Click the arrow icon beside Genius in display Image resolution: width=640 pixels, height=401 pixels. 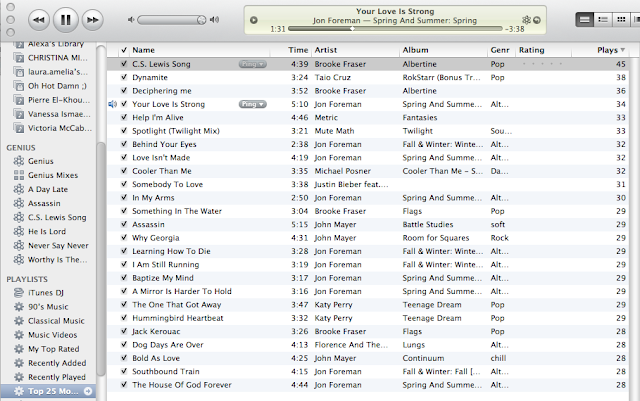tap(537, 20)
